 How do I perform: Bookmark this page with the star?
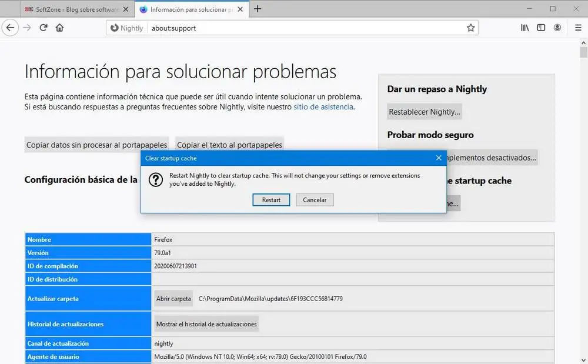470,28
